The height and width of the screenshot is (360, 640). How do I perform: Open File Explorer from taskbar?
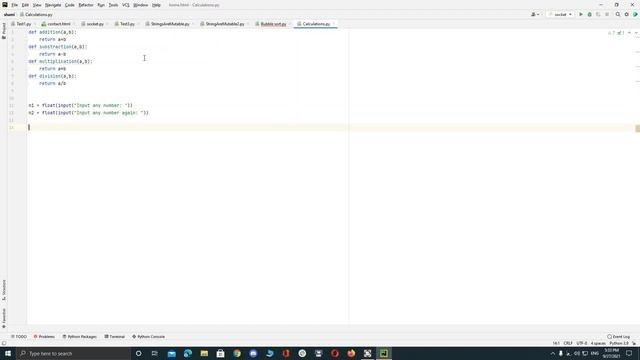(x=204, y=353)
